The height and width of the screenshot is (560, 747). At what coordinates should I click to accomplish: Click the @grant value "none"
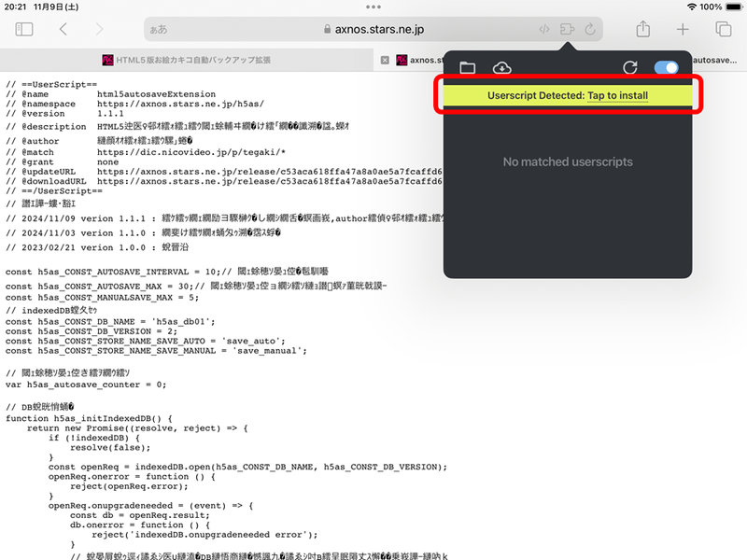(107, 161)
